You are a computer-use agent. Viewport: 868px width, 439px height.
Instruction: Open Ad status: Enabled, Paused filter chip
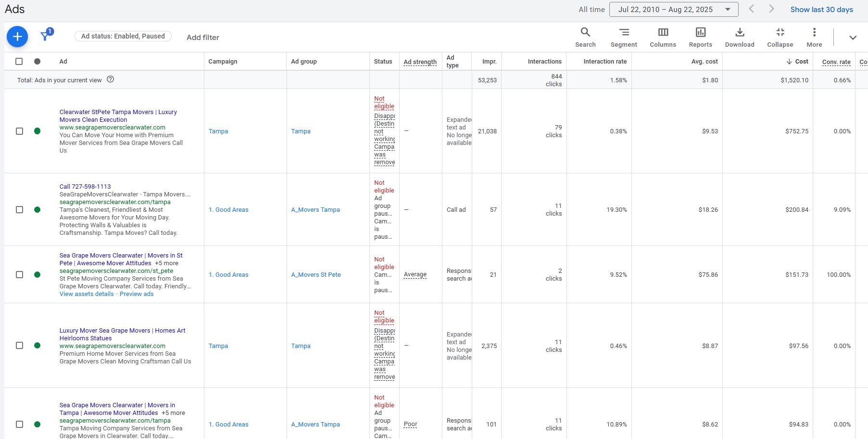pos(123,36)
